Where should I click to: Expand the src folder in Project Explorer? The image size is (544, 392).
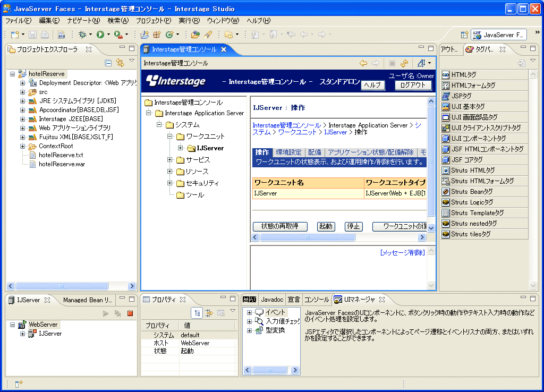tap(23, 92)
